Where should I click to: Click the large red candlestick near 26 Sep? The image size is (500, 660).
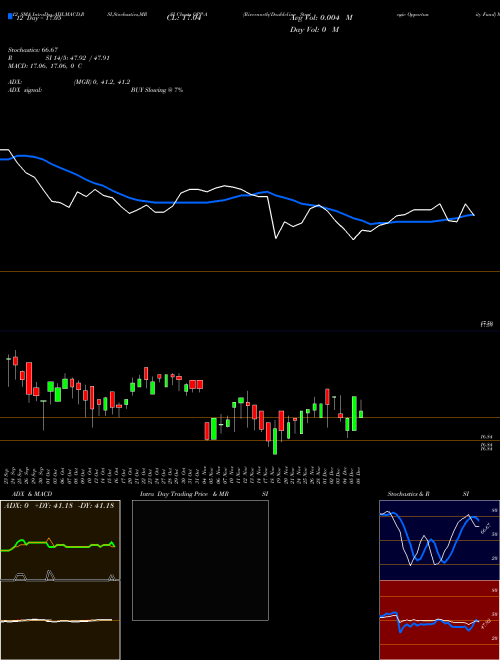click(x=29, y=378)
